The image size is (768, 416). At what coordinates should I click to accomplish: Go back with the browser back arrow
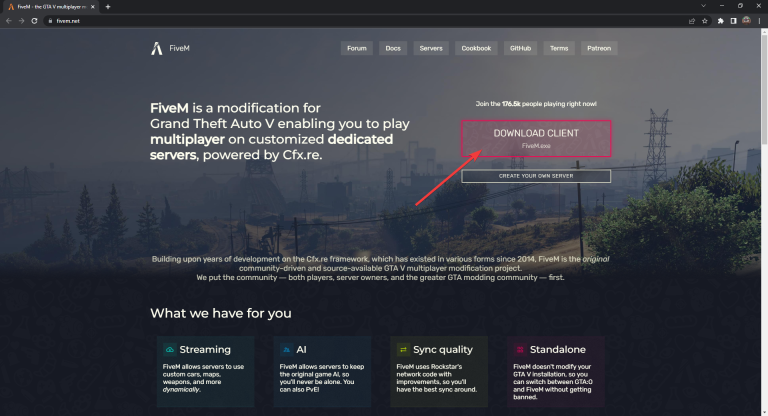point(9,21)
